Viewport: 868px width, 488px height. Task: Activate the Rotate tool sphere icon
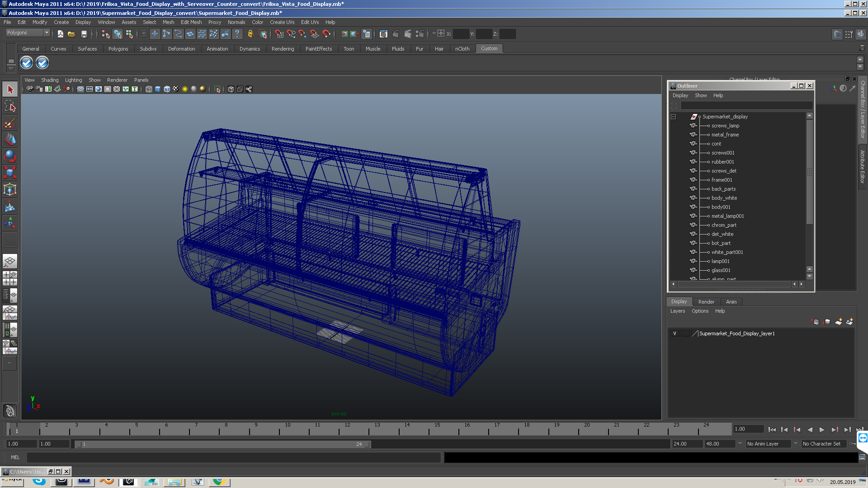pyautogui.click(x=10, y=156)
